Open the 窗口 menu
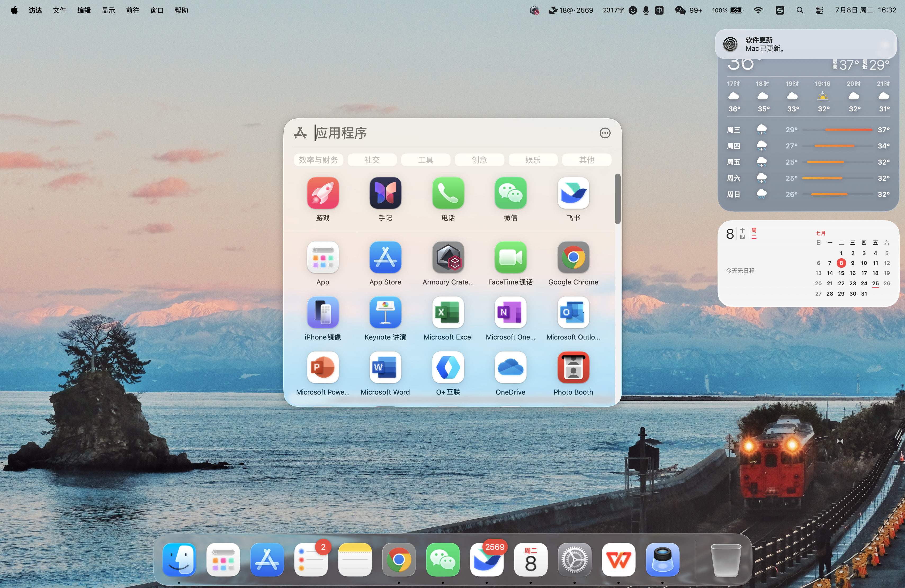This screenshot has width=905, height=588. (x=157, y=10)
